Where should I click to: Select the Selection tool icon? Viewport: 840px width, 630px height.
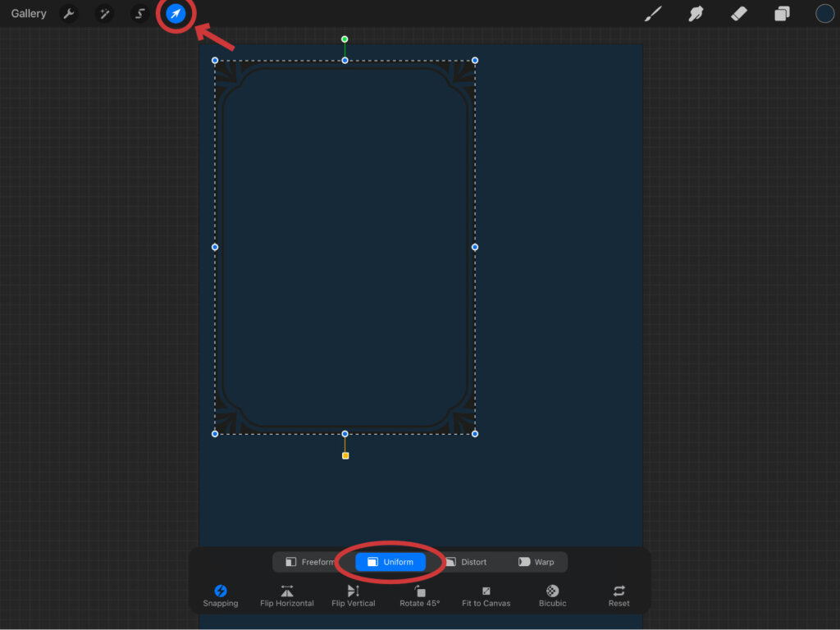(140, 14)
